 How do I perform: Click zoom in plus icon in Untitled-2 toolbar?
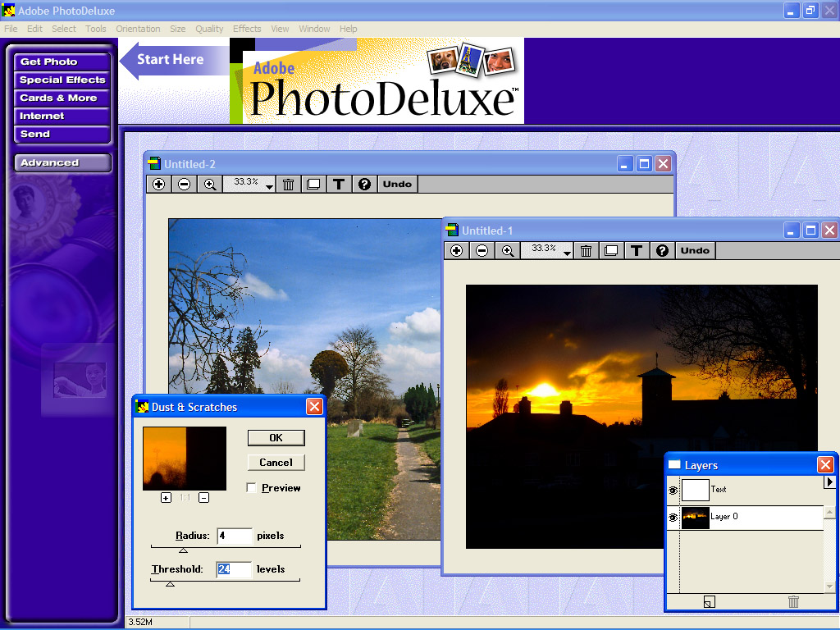pos(158,185)
